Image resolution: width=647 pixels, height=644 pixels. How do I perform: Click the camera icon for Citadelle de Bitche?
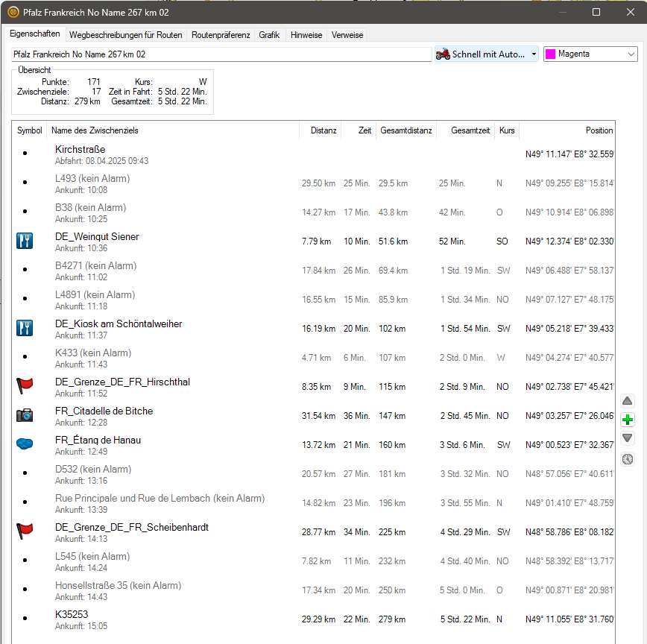tap(25, 415)
